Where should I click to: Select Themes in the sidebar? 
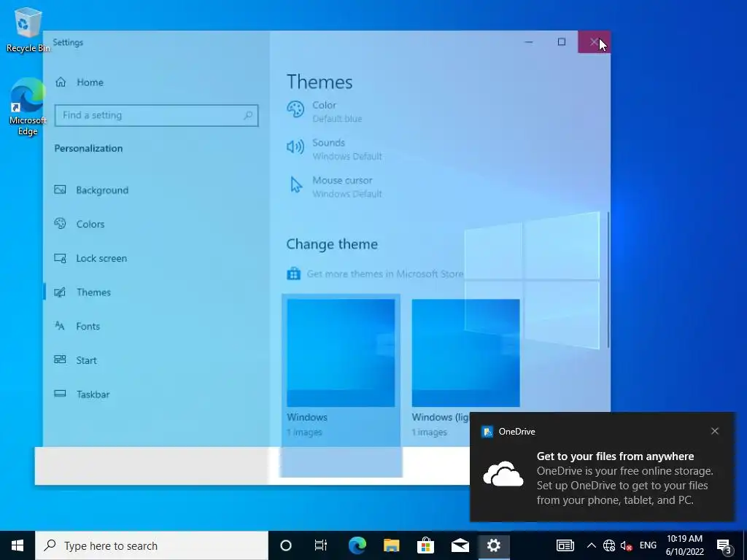pos(82,292)
